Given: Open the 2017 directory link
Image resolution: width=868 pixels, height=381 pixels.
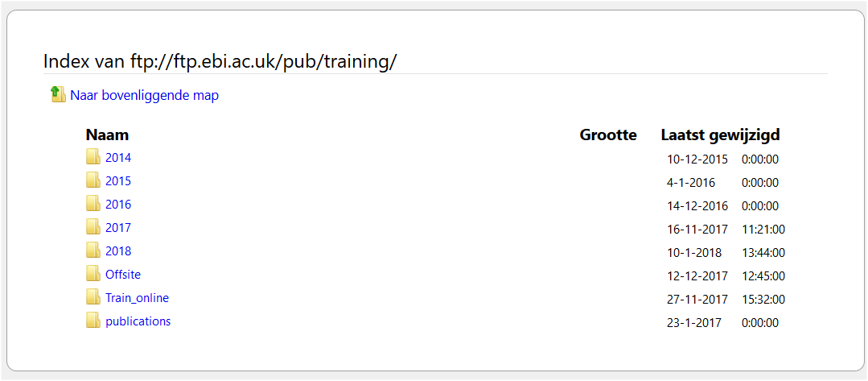Looking at the screenshot, I should click(x=118, y=228).
